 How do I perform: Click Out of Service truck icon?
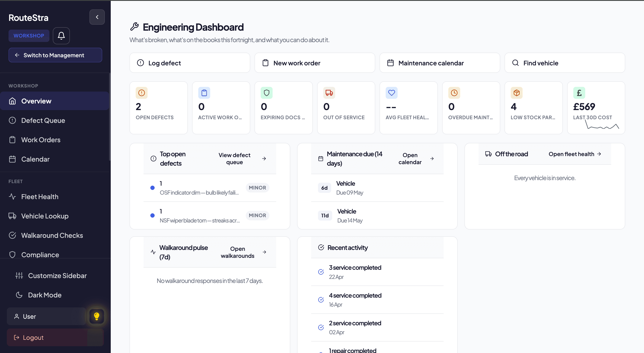click(x=329, y=93)
